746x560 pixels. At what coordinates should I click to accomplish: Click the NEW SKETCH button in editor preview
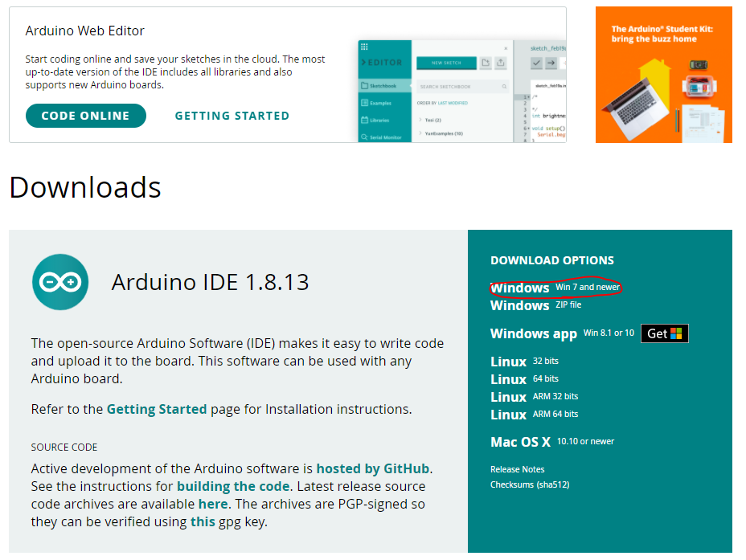[446, 63]
